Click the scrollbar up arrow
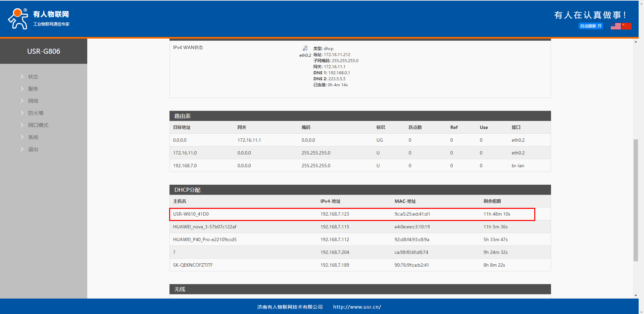 636,42
